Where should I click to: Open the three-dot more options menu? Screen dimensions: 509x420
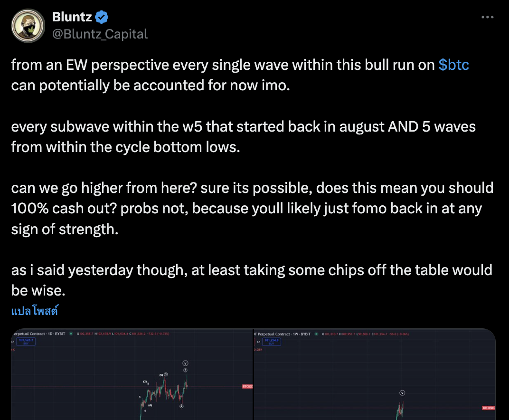click(488, 18)
